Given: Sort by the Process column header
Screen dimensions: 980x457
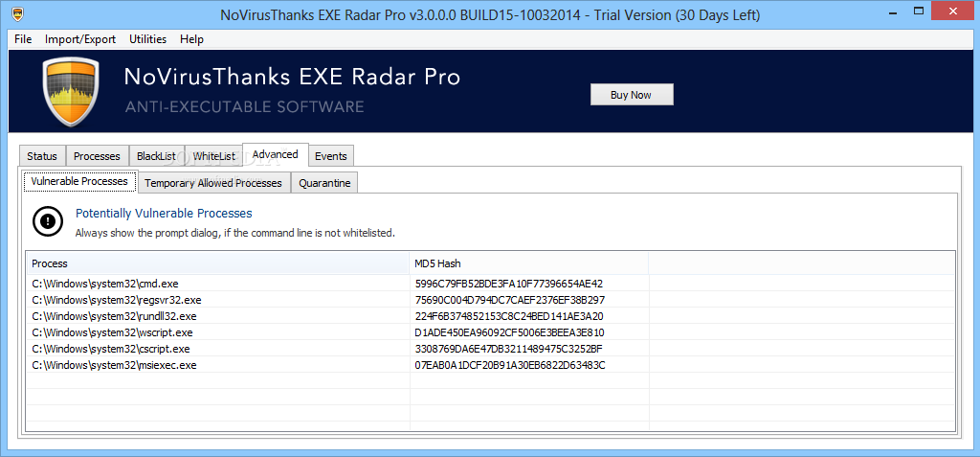Looking at the screenshot, I should point(217,263).
